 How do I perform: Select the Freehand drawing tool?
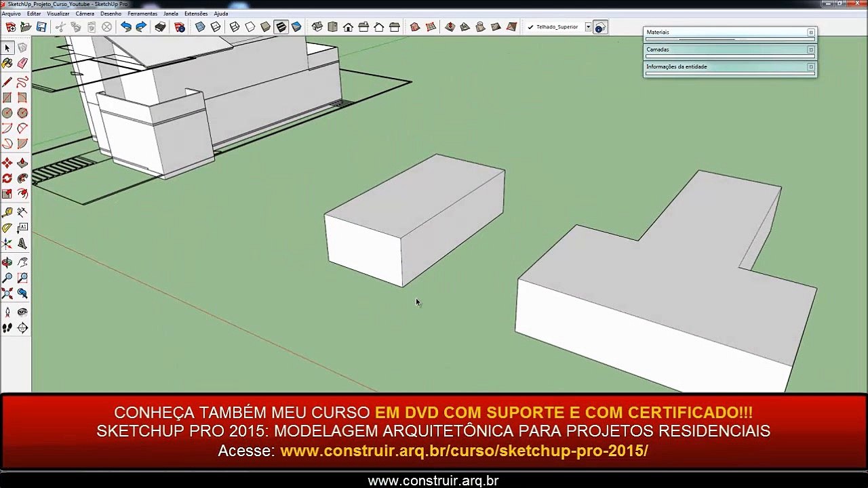[22, 82]
